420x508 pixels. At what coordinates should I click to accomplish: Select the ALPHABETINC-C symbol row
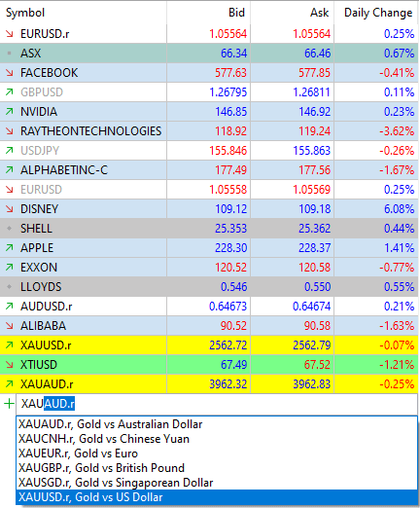click(209, 170)
